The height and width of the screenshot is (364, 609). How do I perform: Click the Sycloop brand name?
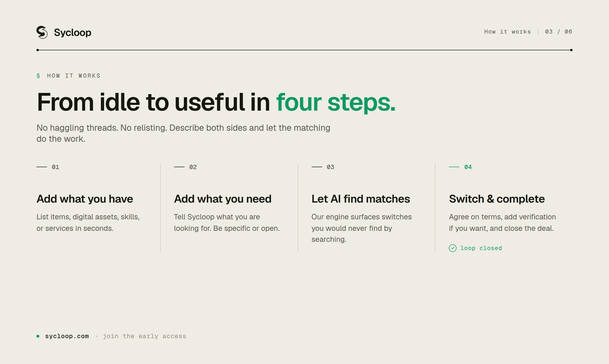72,33
